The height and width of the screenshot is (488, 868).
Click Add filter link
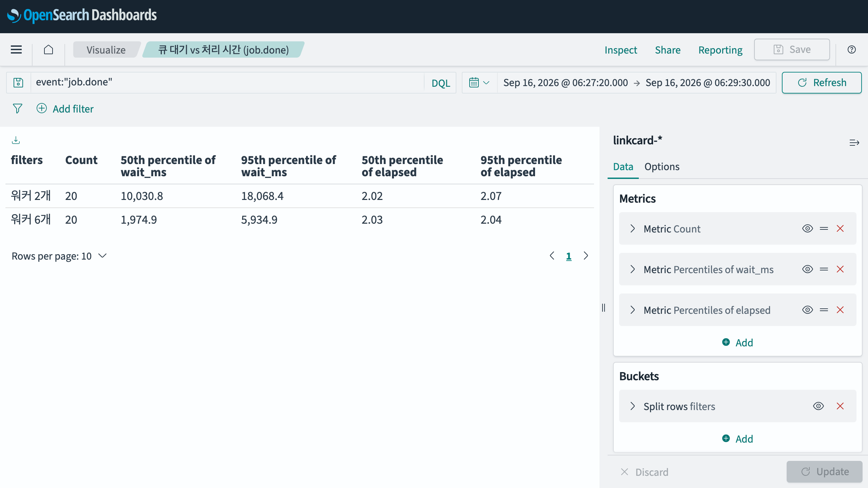65,109
